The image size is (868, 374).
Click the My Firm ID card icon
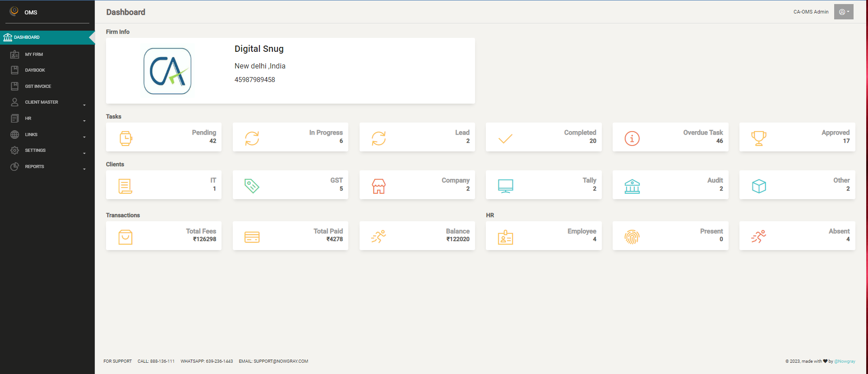pyautogui.click(x=15, y=55)
